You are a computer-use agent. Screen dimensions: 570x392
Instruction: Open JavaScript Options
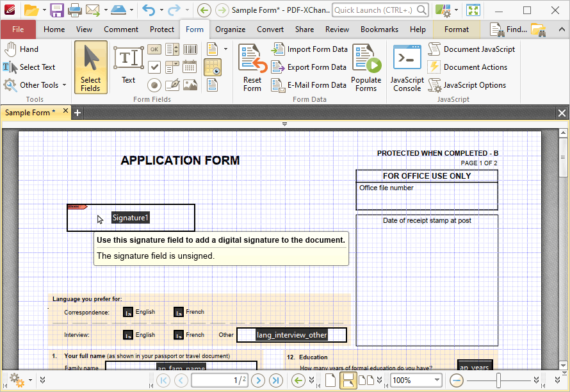467,85
